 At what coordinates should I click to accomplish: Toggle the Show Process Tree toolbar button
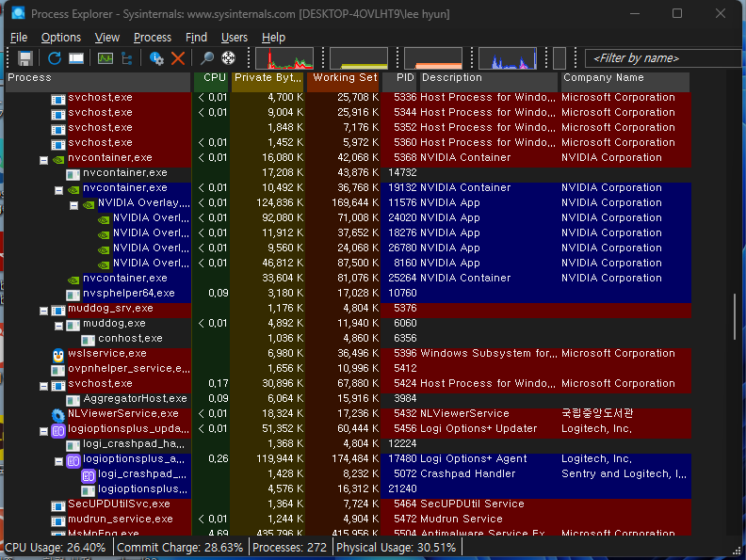coord(126,58)
